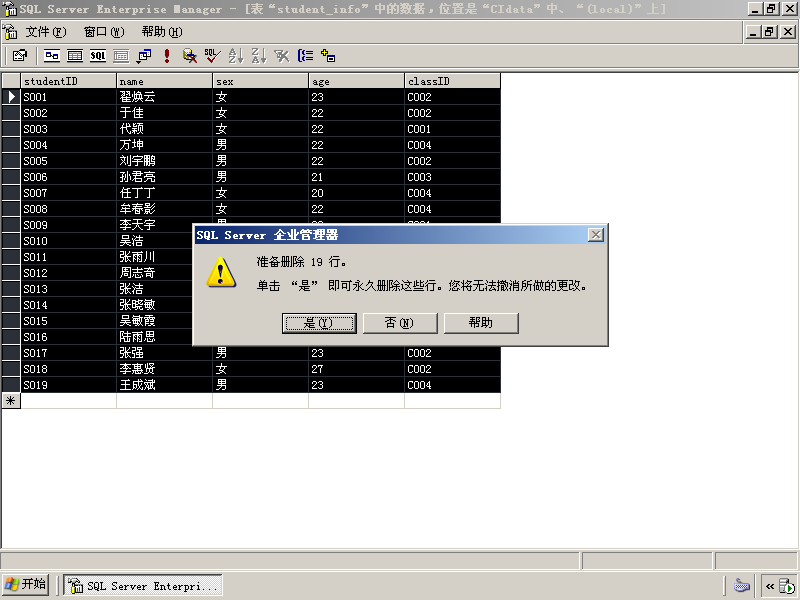The height and width of the screenshot is (600, 800).
Task: Show the grid pane toolbar icon
Action: (75, 56)
